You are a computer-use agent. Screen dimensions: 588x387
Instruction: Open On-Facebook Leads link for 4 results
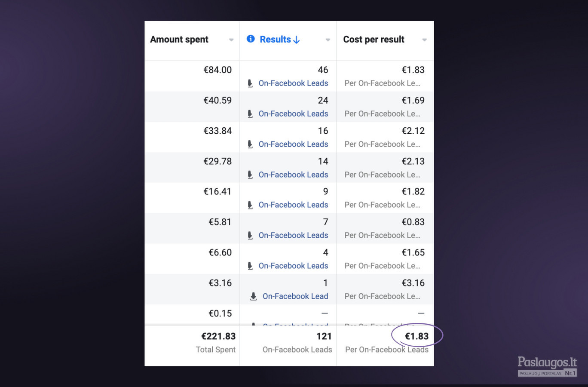[293, 266]
